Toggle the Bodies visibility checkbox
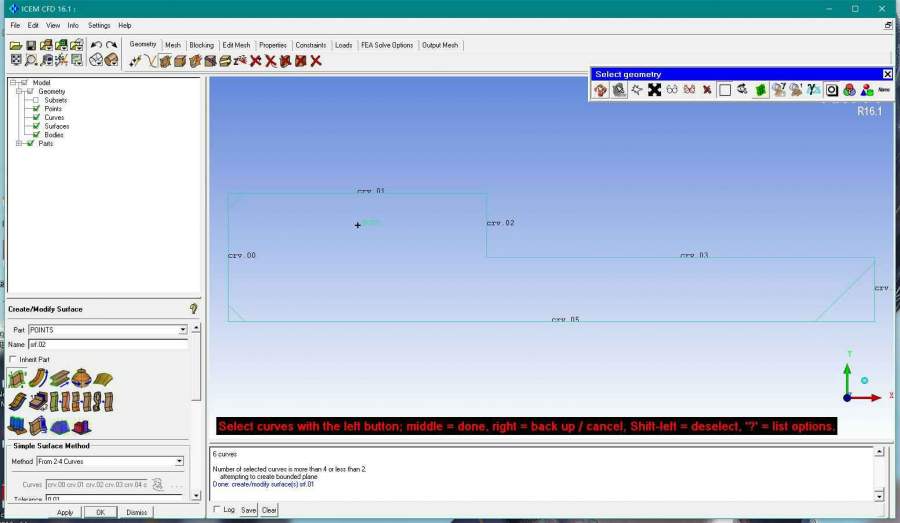 (x=36, y=134)
